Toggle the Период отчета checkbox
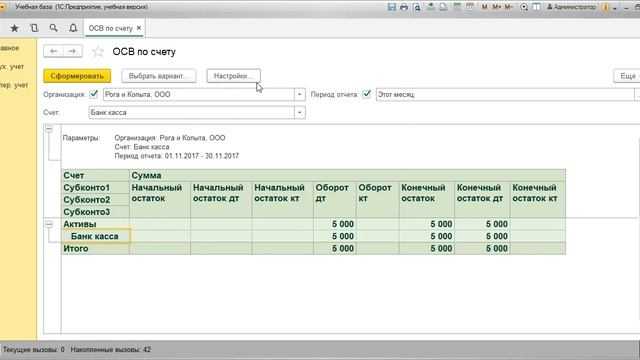This screenshot has height=360, width=640. click(367, 94)
